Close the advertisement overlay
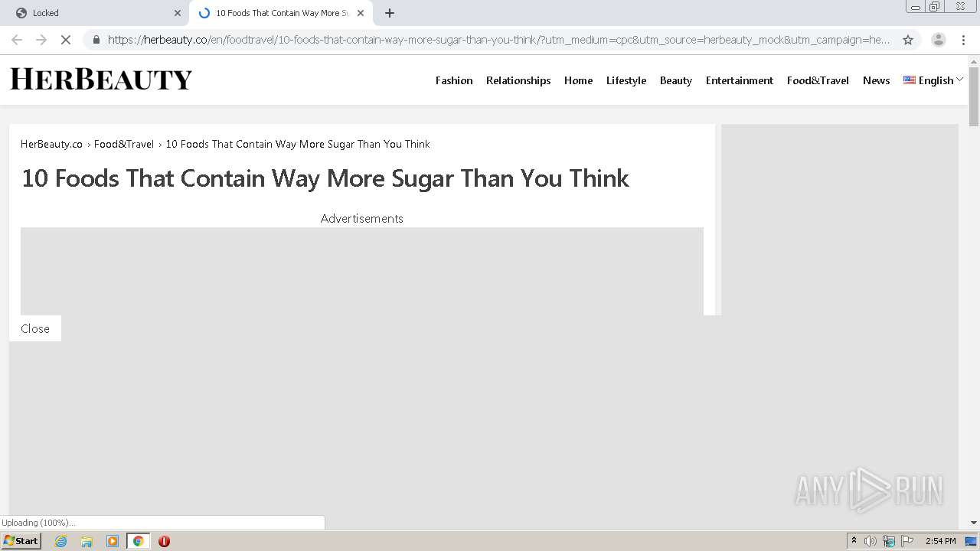Viewport: 980px width, 551px height. (x=35, y=328)
